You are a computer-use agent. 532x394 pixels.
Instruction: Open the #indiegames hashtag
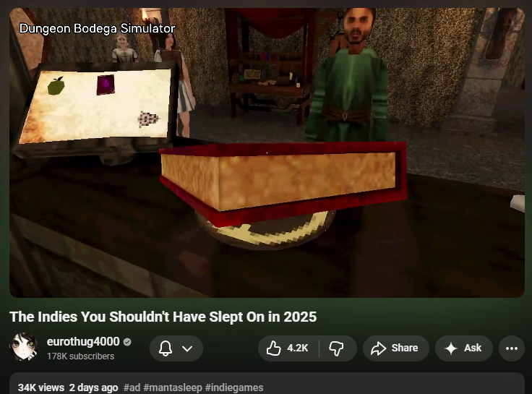pyautogui.click(x=234, y=387)
